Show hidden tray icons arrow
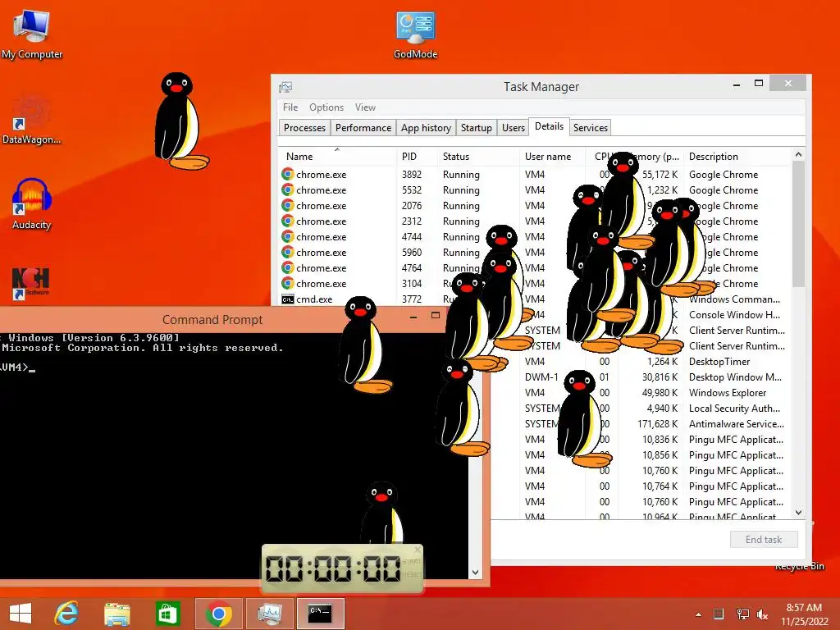 tap(698, 614)
